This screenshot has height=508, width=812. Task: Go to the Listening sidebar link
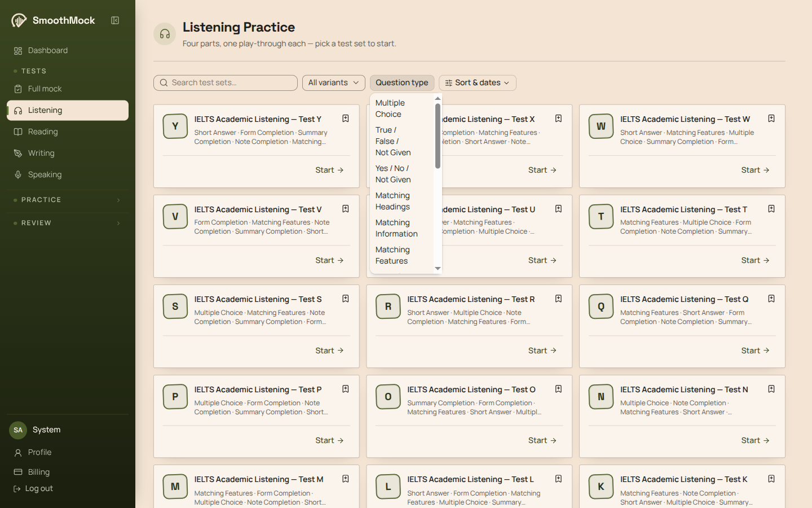(68, 111)
